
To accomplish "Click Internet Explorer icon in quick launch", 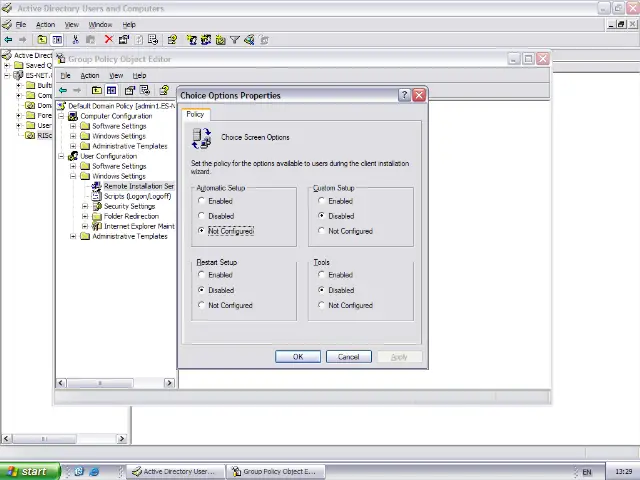I will pyautogui.click(x=94, y=471).
